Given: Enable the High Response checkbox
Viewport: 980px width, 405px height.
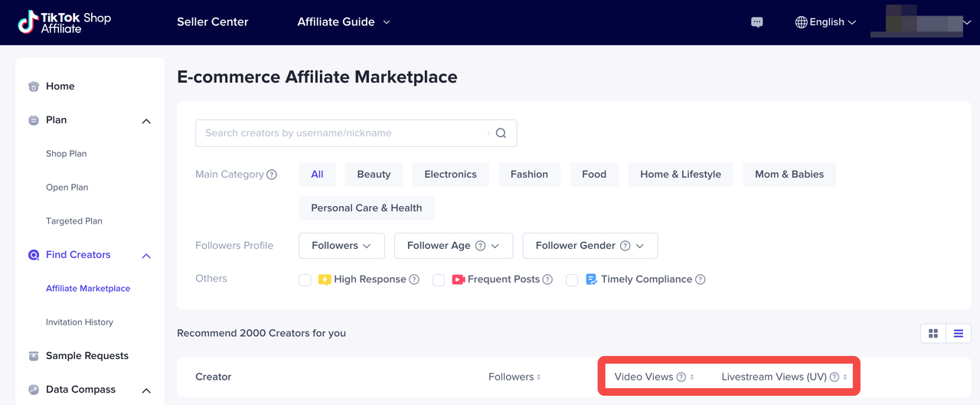Looking at the screenshot, I should 305,280.
